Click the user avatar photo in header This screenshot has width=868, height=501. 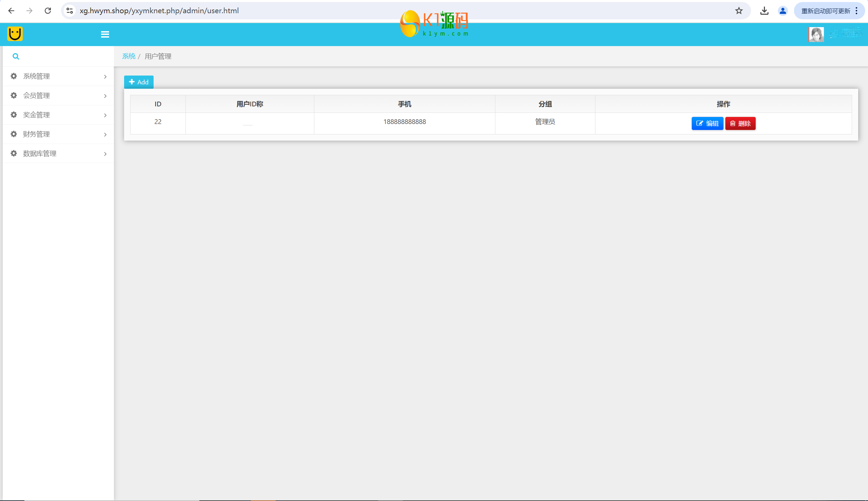[x=816, y=35]
